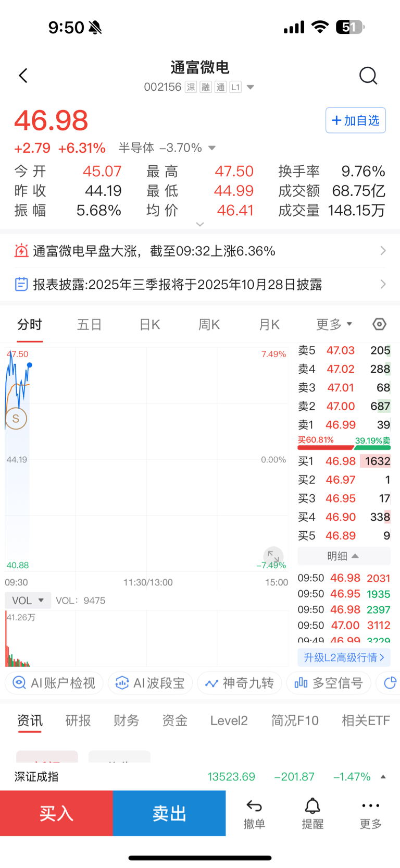Open 升级L2高级行情 upgrade link

point(344,657)
